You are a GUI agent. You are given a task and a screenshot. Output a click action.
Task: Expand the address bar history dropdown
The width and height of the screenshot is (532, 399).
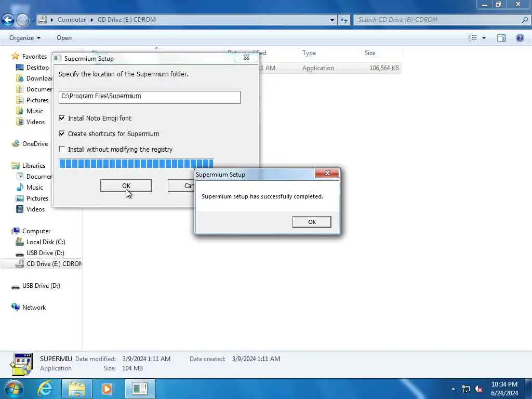tap(332, 20)
